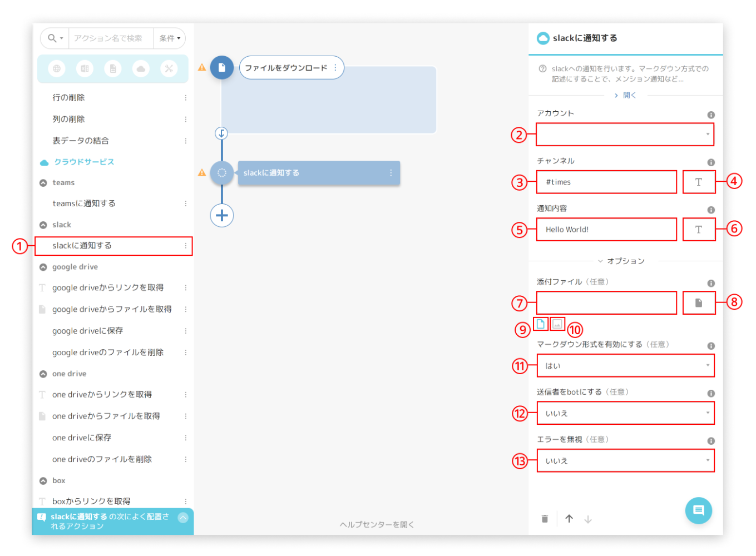Image resolution: width=756 pixels, height=556 pixels.
Task: Select the Excel category icon
Action: (x=85, y=68)
